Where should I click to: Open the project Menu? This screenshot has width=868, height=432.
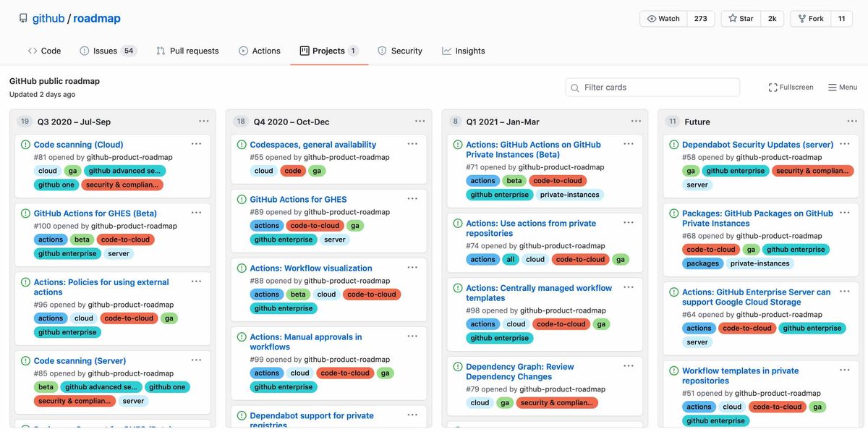pos(843,88)
